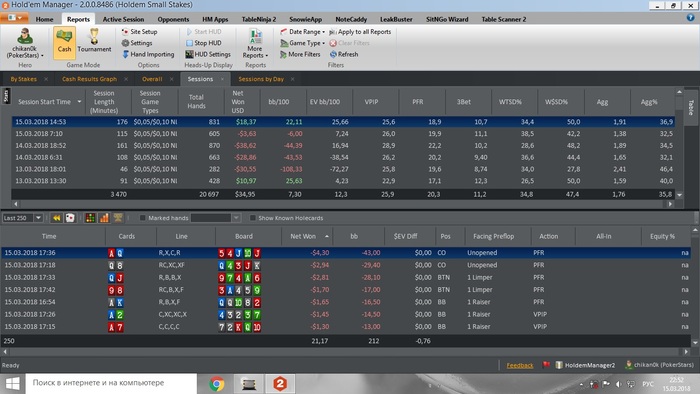The width and height of the screenshot is (700, 394).
Task: Click the red card replayer icon
Action: point(70,218)
